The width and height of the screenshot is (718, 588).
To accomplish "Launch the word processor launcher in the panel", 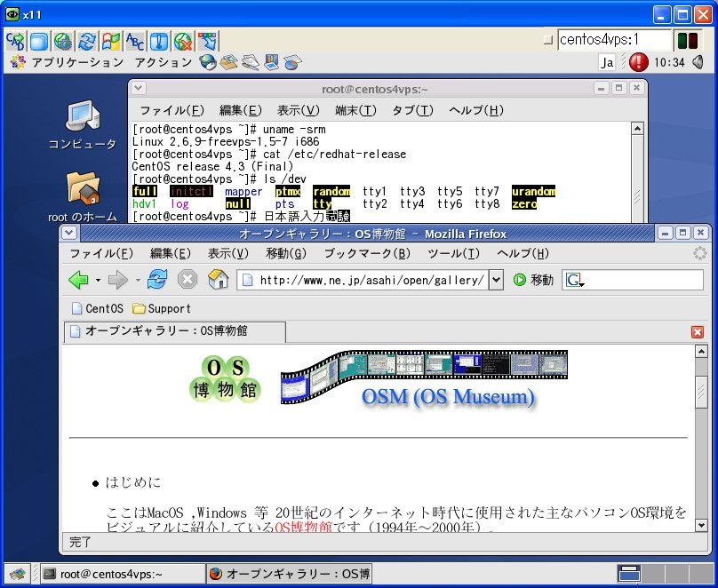I will coord(250,62).
